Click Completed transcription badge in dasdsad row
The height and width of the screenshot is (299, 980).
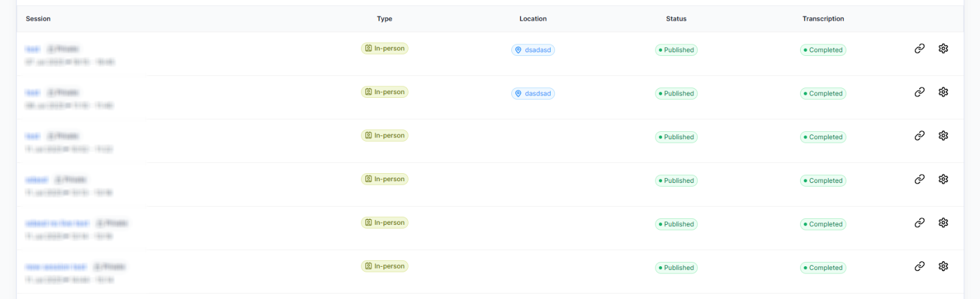pos(823,94)
